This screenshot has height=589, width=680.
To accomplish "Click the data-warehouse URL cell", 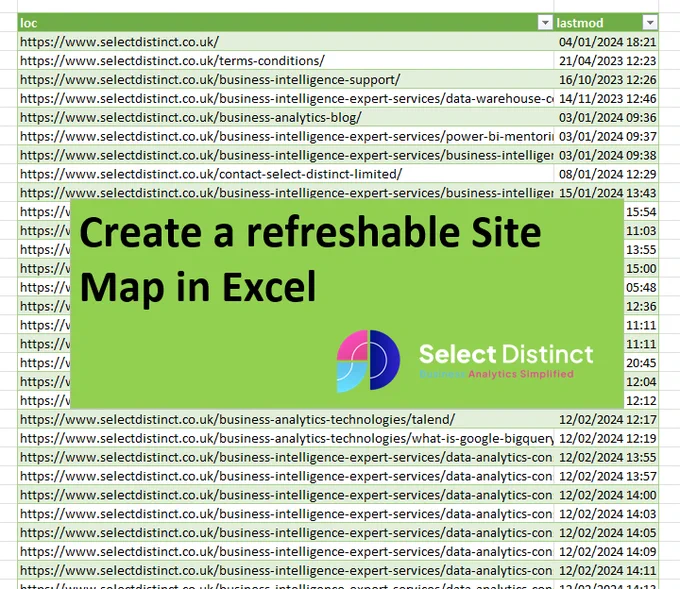I will [x=285, y=98].
